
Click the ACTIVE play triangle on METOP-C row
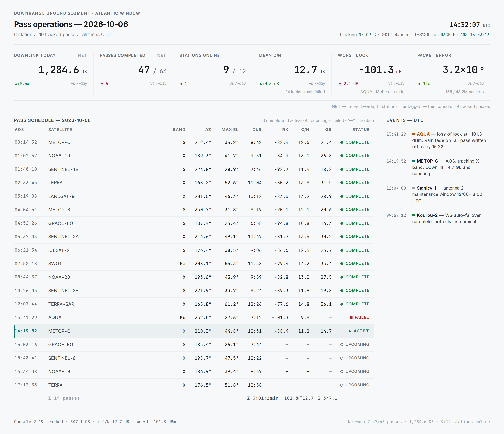coord(350,331)
